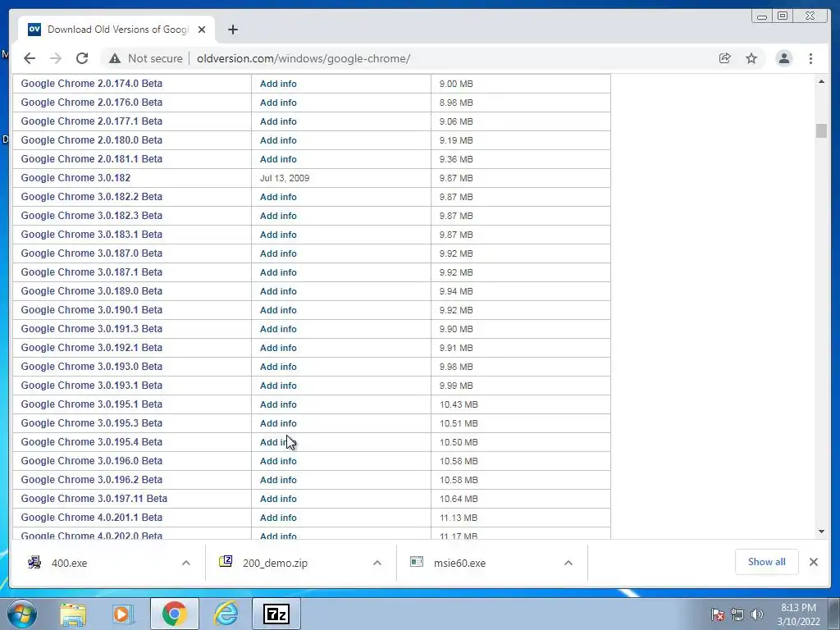Click the network tray icon
This screenshot has width=840, height=630.
(x=737, y=614)
